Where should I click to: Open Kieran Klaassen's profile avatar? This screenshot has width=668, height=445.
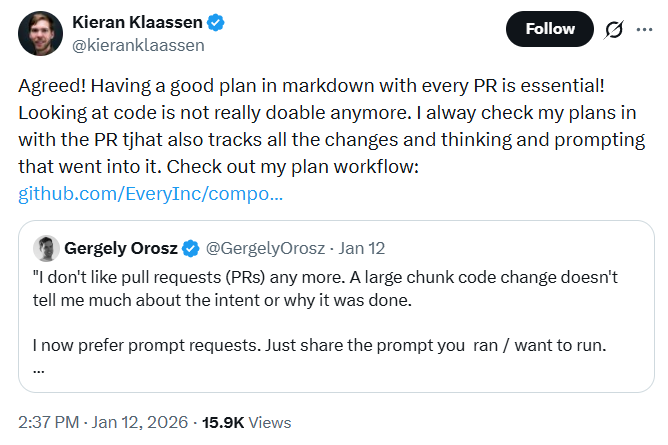pyautogui.click(x=38, y=32)
